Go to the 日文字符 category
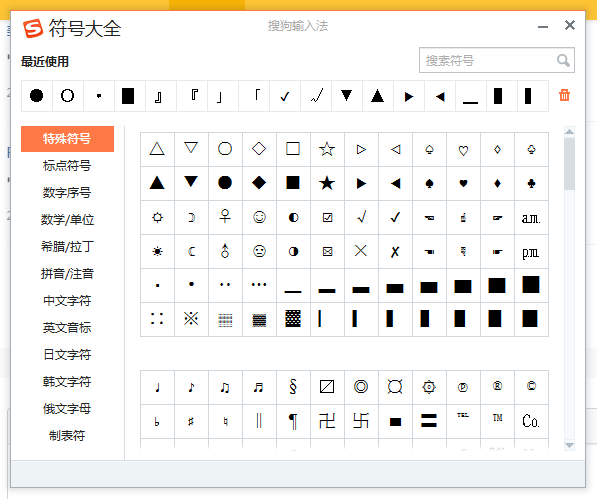 tap(67, 354)
